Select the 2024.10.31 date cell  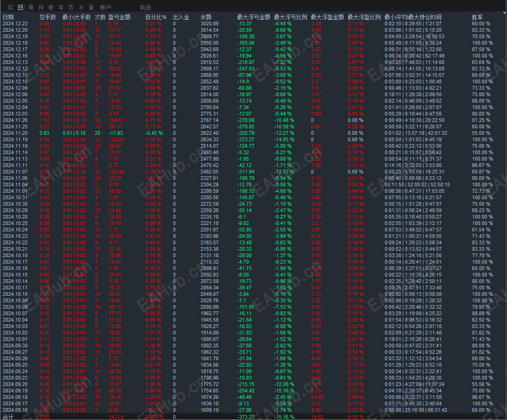click(x=15, y=197)
